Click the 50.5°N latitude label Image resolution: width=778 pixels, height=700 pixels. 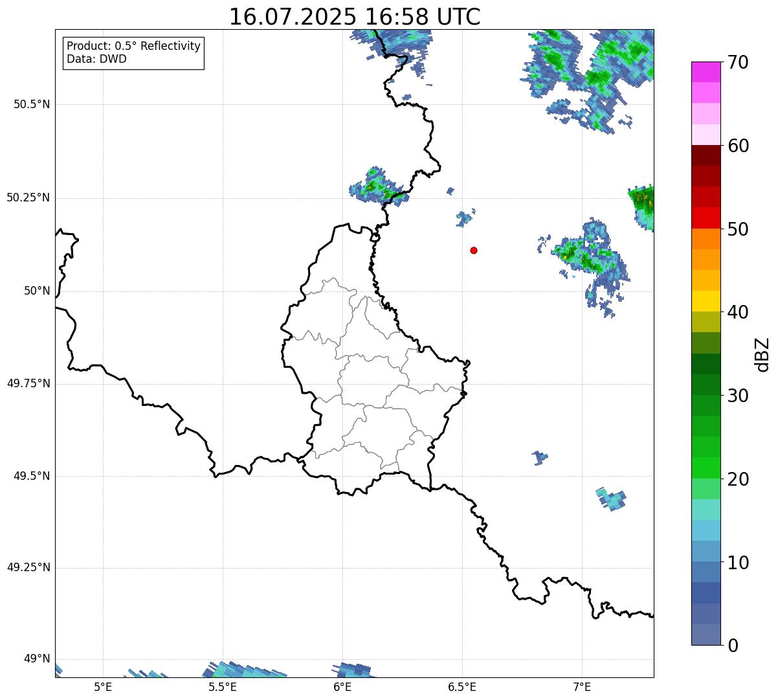coord(32,104)
